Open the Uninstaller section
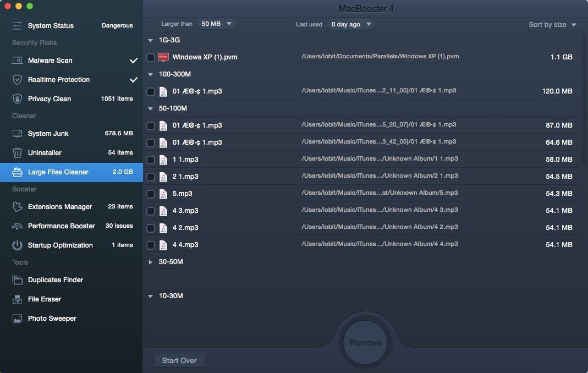The image size is (588, 373). (72, 153)
